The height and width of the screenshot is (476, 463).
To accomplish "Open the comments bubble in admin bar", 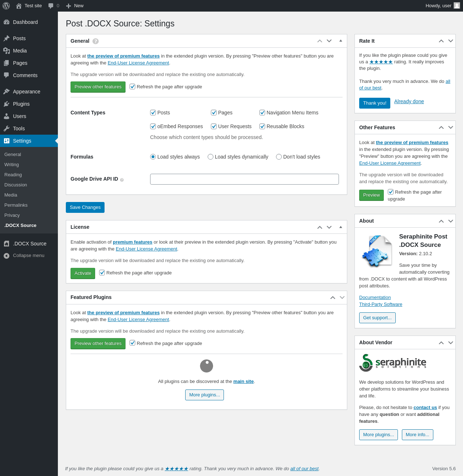I will [51, 6].
